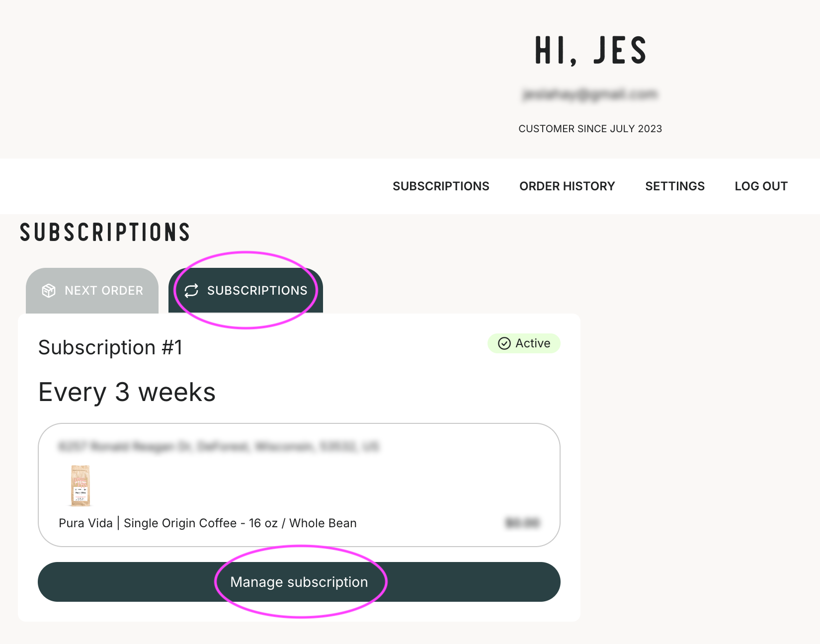The width and height of the screenshot is (820, 644).
Task: Click the blurred shipping address line
Action: coord(219,446)
